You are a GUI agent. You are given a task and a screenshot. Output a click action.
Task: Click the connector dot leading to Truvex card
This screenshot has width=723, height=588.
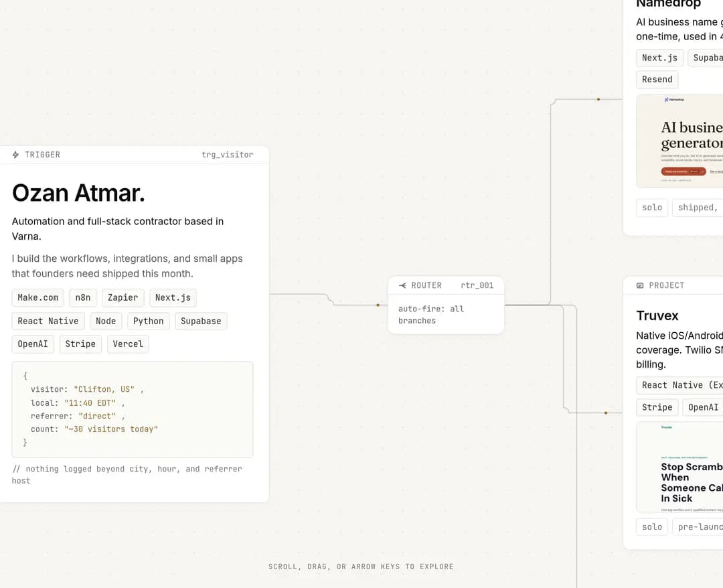coord(606,413)
